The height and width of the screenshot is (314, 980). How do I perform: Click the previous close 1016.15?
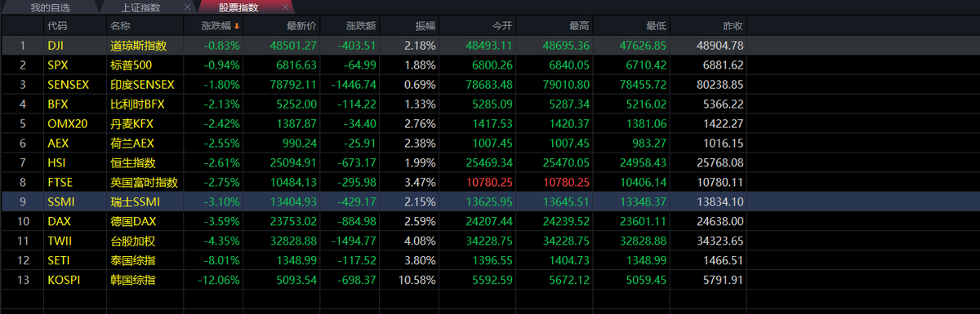(724, 143)
